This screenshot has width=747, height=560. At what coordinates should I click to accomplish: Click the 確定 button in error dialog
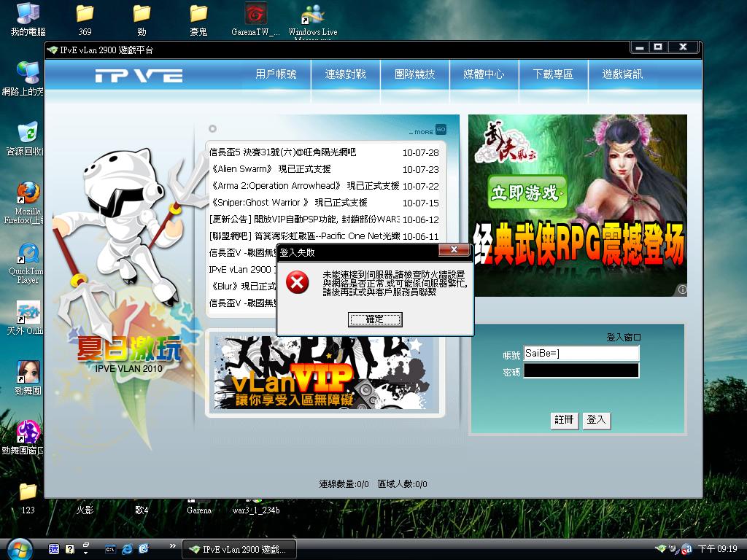pos(375,319)
